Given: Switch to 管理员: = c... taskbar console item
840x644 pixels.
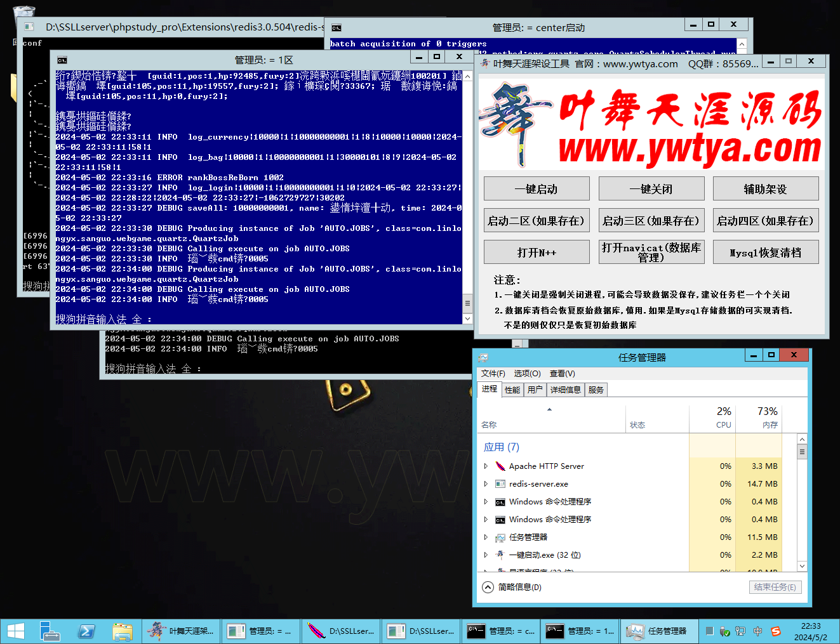Looking at the screenshot, I should pyautogui.click(x=501, y=631).
